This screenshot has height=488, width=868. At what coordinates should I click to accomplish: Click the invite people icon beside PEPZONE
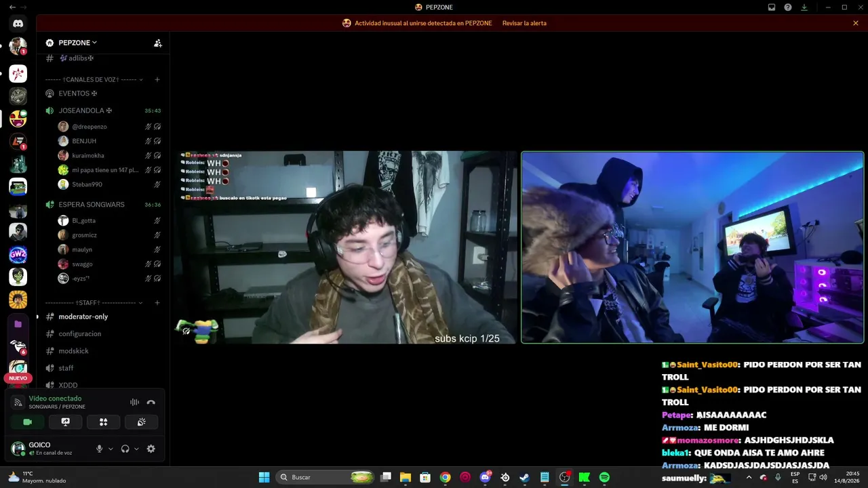[158, 43]
